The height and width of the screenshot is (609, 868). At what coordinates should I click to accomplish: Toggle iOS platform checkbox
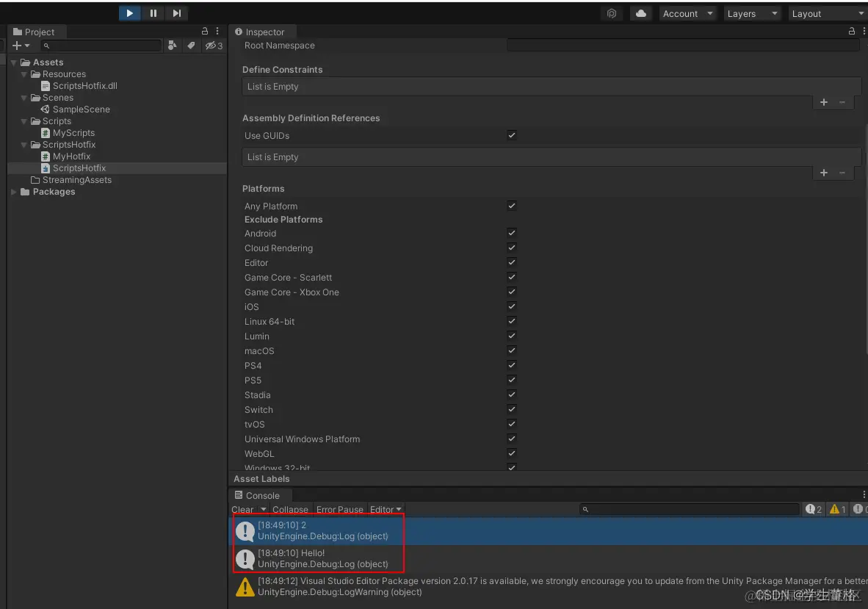[512, 306]
